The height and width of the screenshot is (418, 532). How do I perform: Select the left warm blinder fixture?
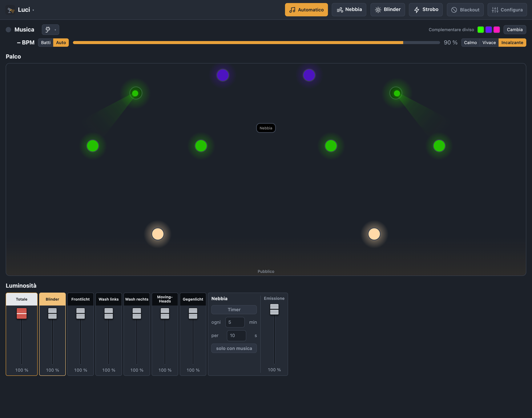[158, 234]
